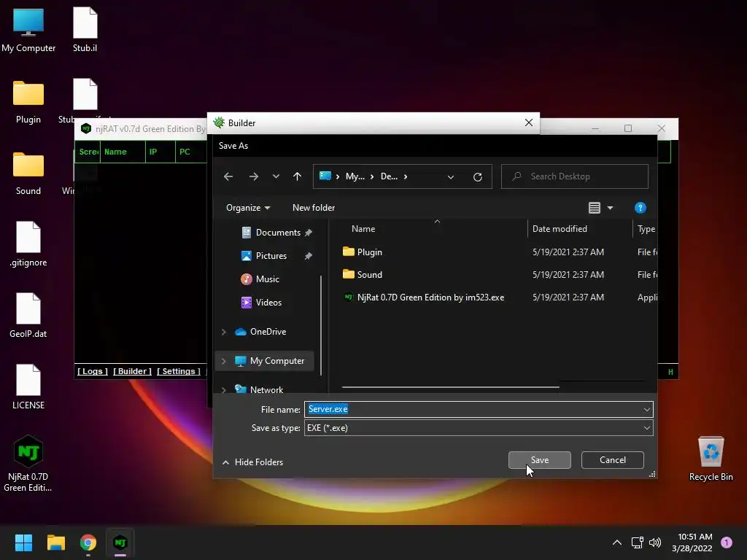The height and width of the screenshot is (560, 747).
Task: Click the PC column in njRAT window
Action: pos(190,152)
